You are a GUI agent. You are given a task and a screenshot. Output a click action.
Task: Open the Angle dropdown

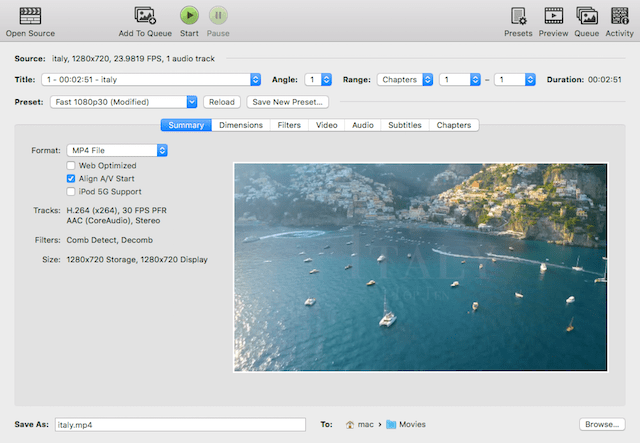click(318, 80)
